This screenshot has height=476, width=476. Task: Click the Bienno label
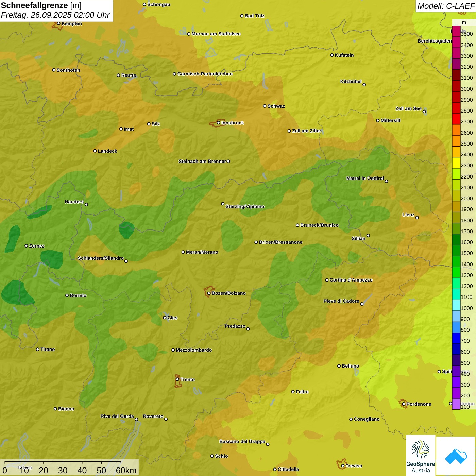pyautogui.click(x=66, y=409)
